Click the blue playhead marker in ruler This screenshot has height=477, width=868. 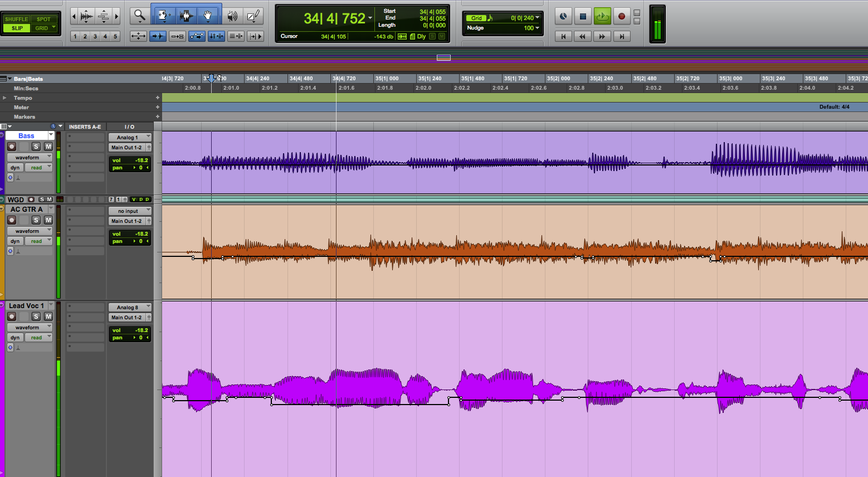pos(212,79)
